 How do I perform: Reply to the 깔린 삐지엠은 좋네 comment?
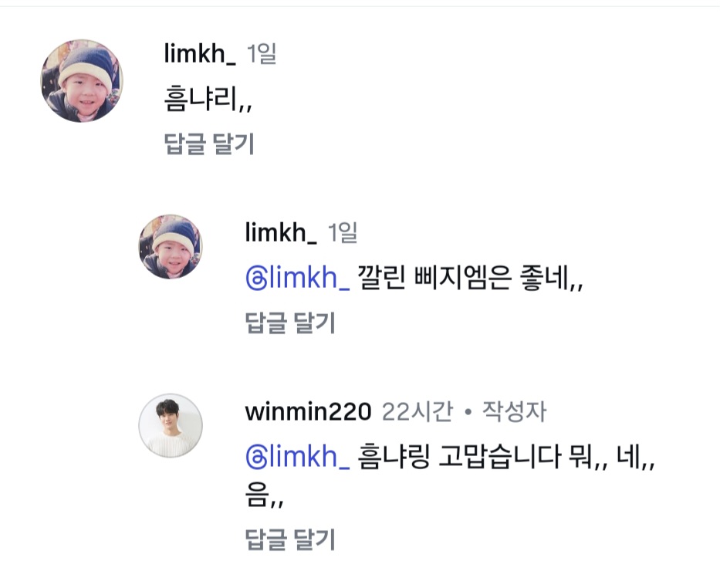coord(290,323)
